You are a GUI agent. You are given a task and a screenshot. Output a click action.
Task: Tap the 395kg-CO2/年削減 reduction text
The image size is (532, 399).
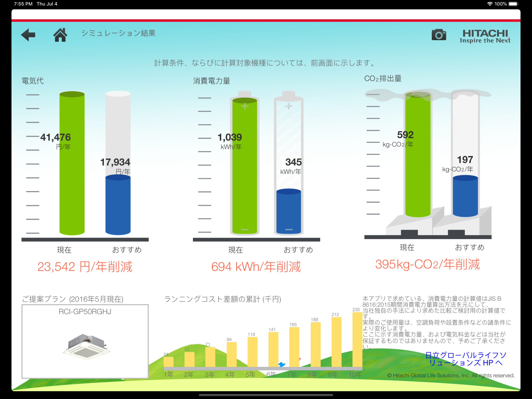[x=428, y=264]
